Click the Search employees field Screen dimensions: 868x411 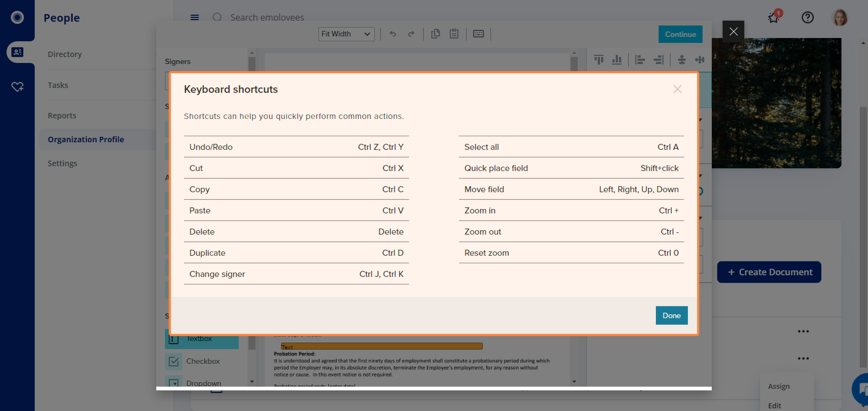[x=267, y=18]
